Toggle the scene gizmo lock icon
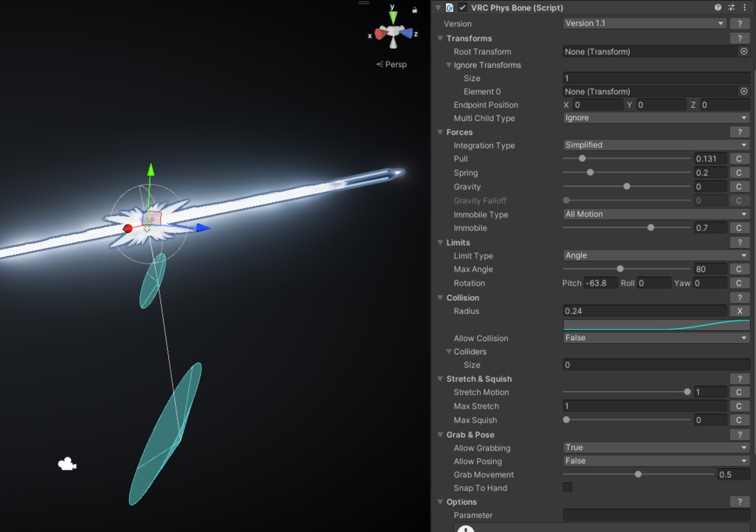 414,10
